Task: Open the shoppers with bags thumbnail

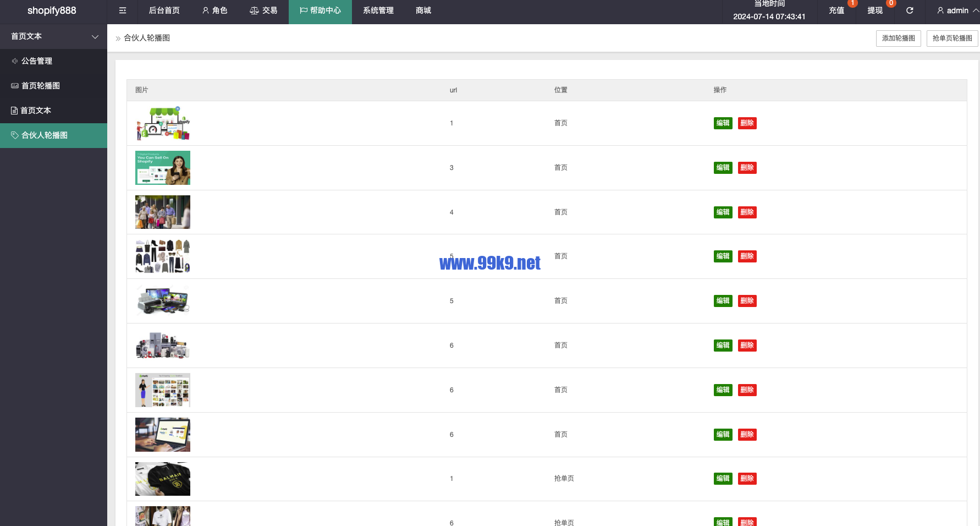Action: (163, 212)
